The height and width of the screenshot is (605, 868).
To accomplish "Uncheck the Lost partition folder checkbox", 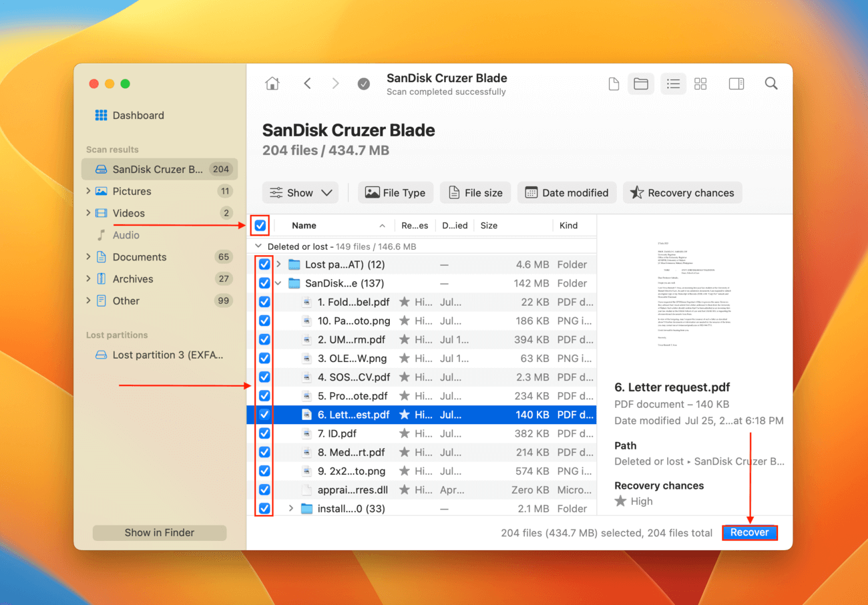I will point(264,264).
